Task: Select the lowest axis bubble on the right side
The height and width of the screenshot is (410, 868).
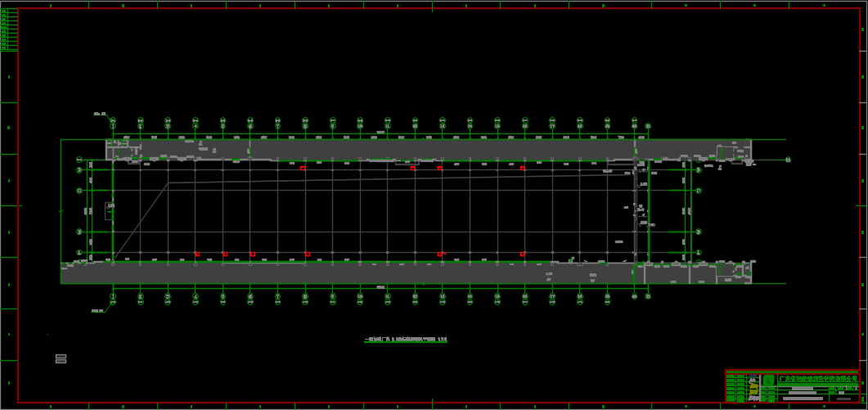Action: (x=699, y=253)
